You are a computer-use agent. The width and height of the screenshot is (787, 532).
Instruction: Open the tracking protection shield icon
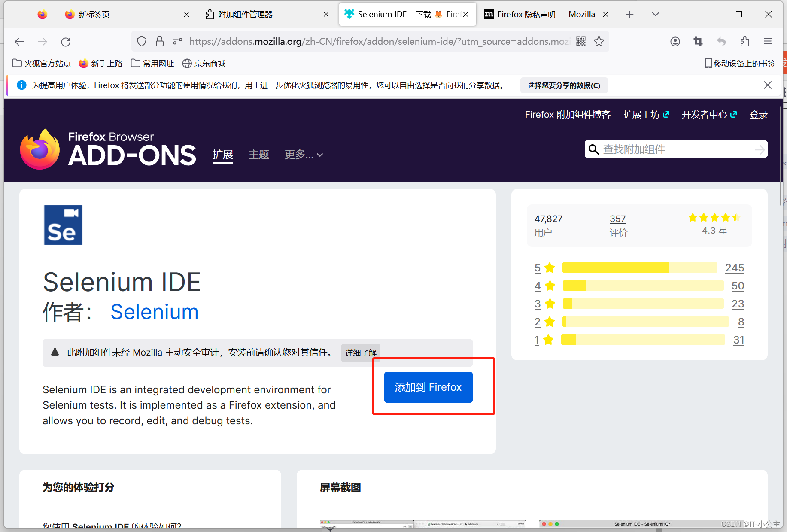pos(142,41)
